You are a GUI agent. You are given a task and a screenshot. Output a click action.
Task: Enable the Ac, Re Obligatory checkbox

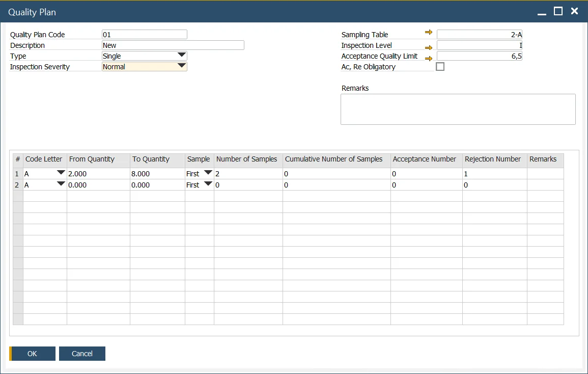coord(440,67)
